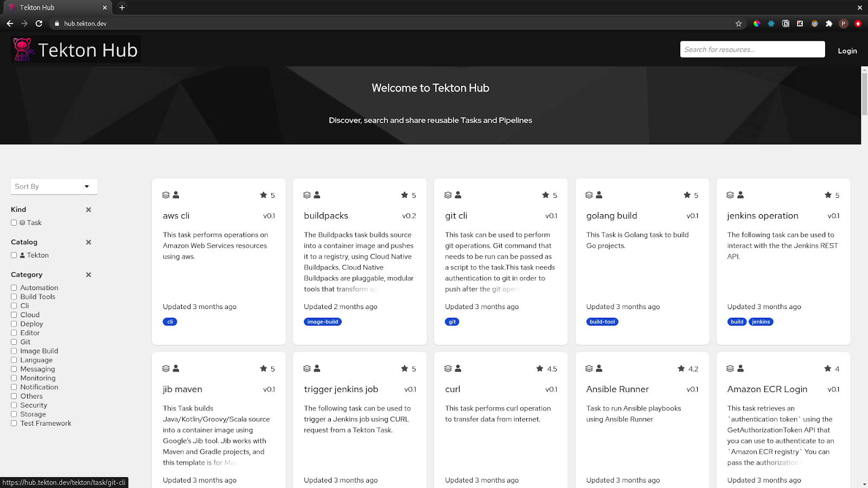
Task: Click the task-kind icon on git cli card
Action: tap(448, 195)
